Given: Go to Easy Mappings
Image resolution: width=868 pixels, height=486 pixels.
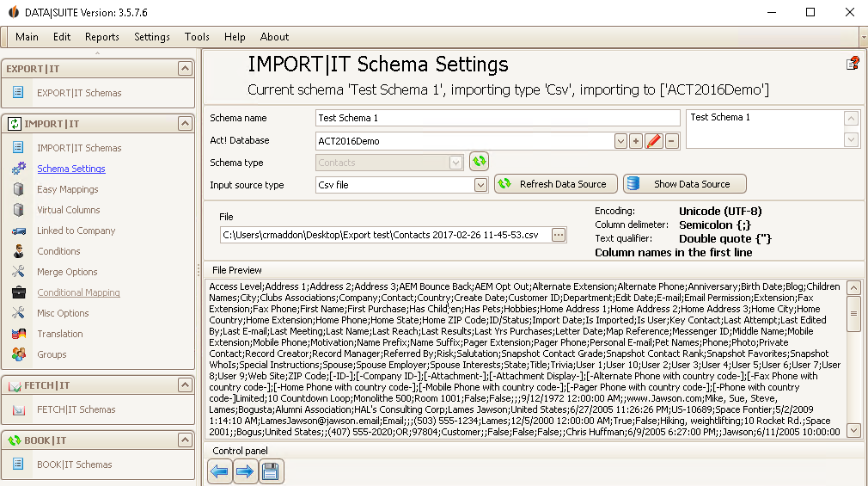Looking at the screenshot, I should click(x=68, y=189).
